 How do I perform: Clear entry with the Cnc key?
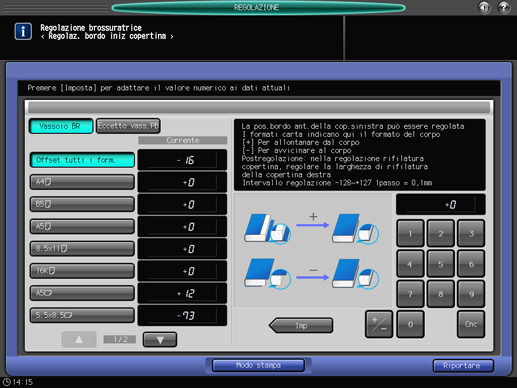[471, 324]
